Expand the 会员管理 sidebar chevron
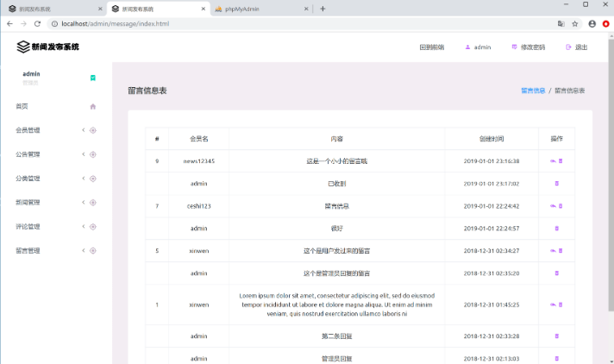The height and width of the screenshot is (364, 614). pyautogui.click(x=84, y=130)
